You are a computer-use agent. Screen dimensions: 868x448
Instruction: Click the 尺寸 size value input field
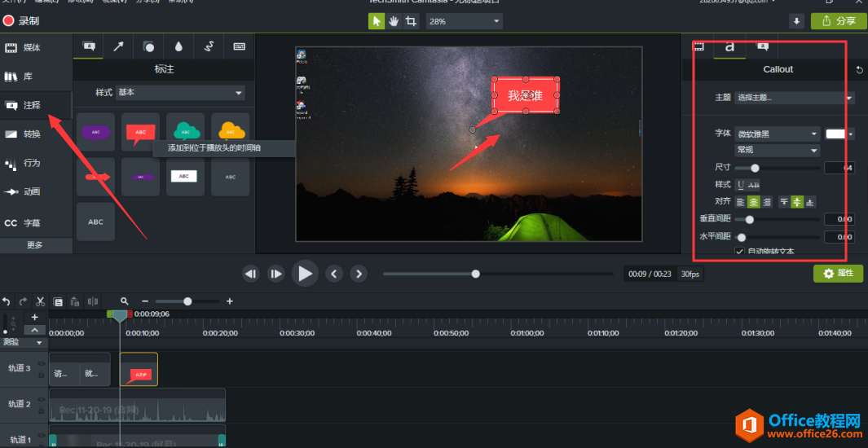click(839, 168)
